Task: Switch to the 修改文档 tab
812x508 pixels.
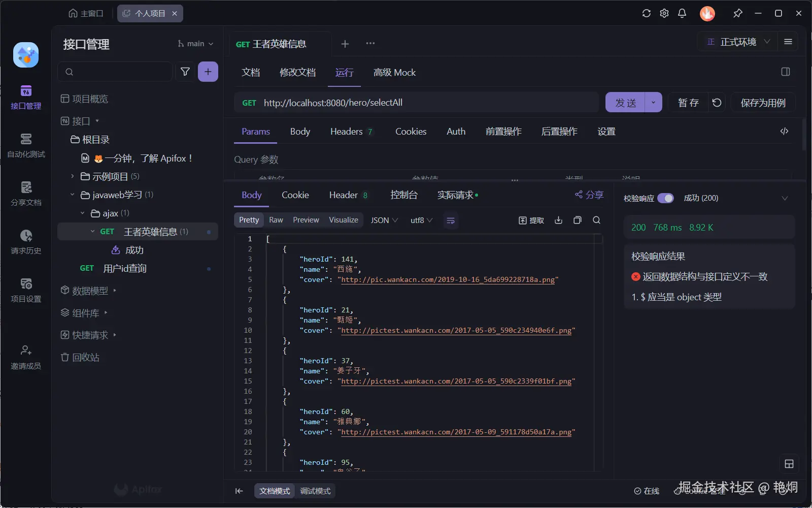Action: click(297, 72)
